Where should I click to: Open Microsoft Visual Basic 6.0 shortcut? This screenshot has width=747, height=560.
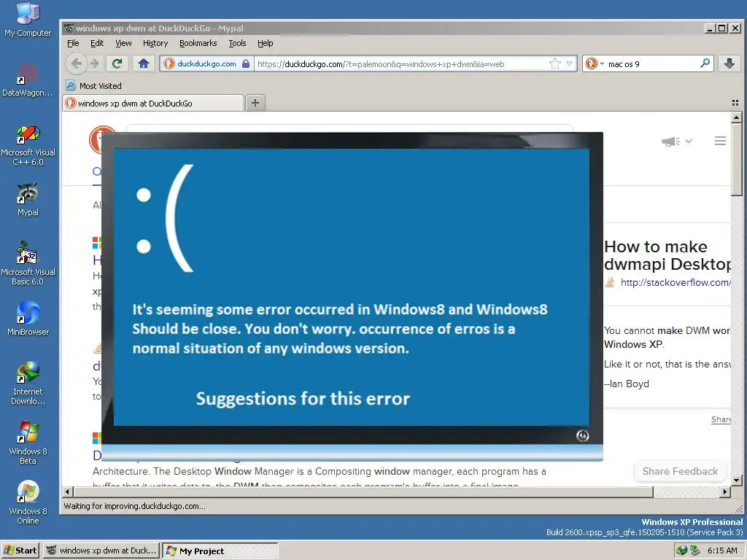click(28, 263)
